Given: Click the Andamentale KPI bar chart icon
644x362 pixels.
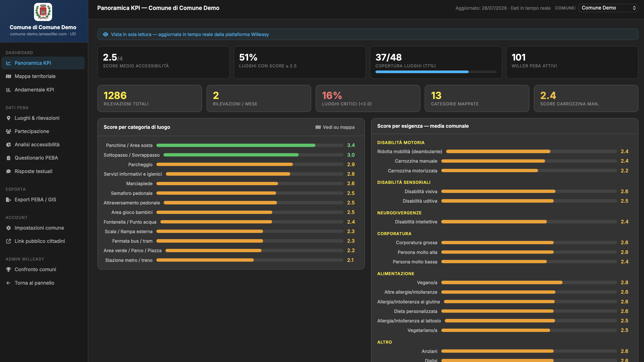Looking at the screenshot, I should 8,90.
